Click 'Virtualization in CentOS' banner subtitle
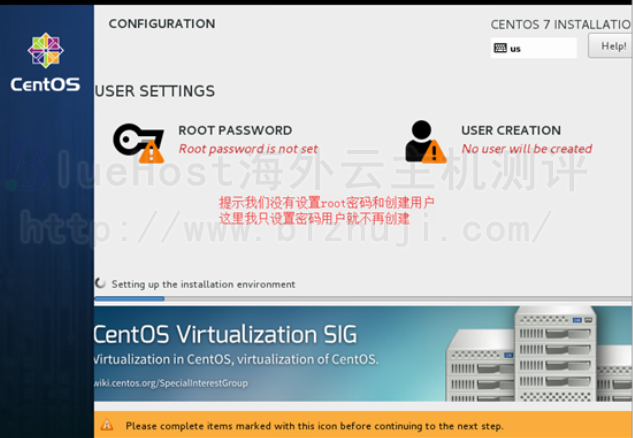633x438 pixels. [x=236, y=359]
